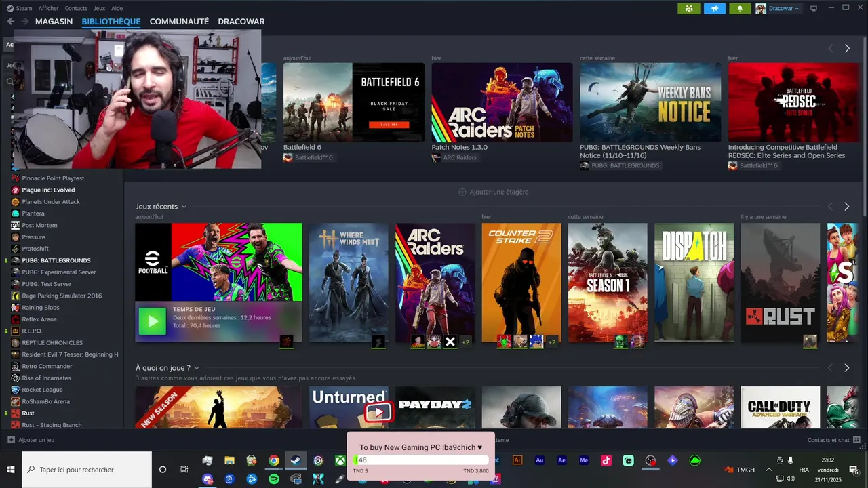The width and height of the screenshot is (868, 488).
Task: Open Contacts et chat panel
Action: [x=833, y=440]
